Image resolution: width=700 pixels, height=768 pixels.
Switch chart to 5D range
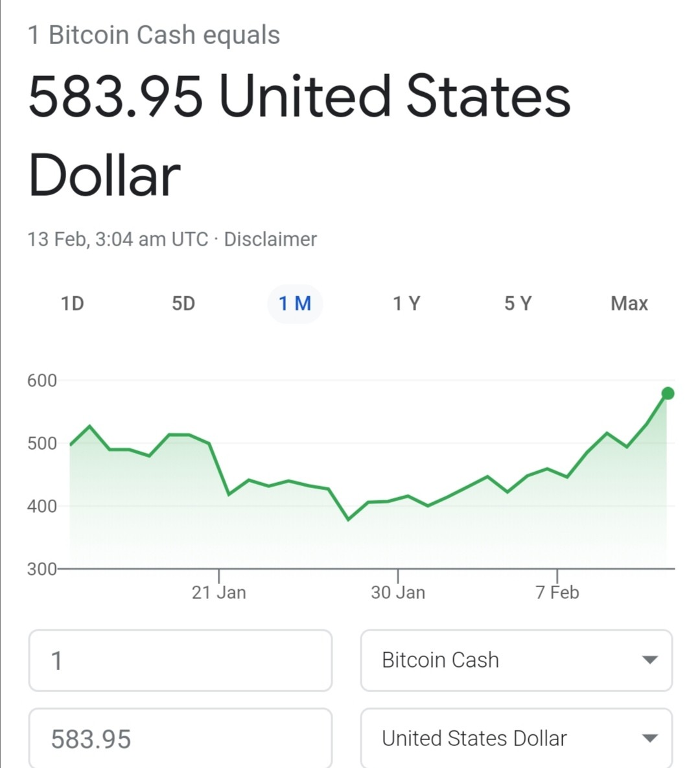[x=183, y=304]
